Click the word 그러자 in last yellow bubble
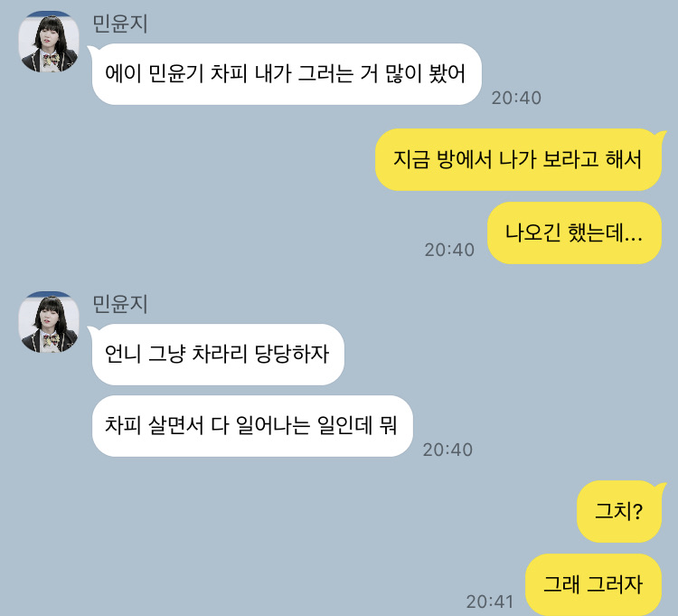Screen dimensions: 678x616 615,584
